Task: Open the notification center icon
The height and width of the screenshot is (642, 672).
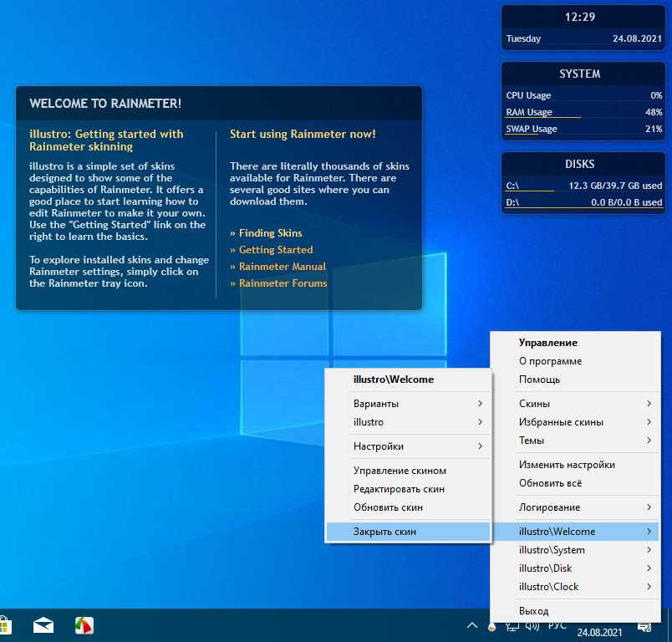Action: pyautogui.click(x=644, y=625)
